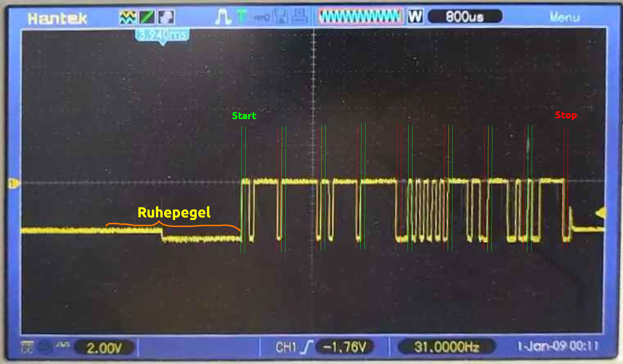Click the CH1 trigger source label
Screen dimensions: 623x364
(285, 347)
